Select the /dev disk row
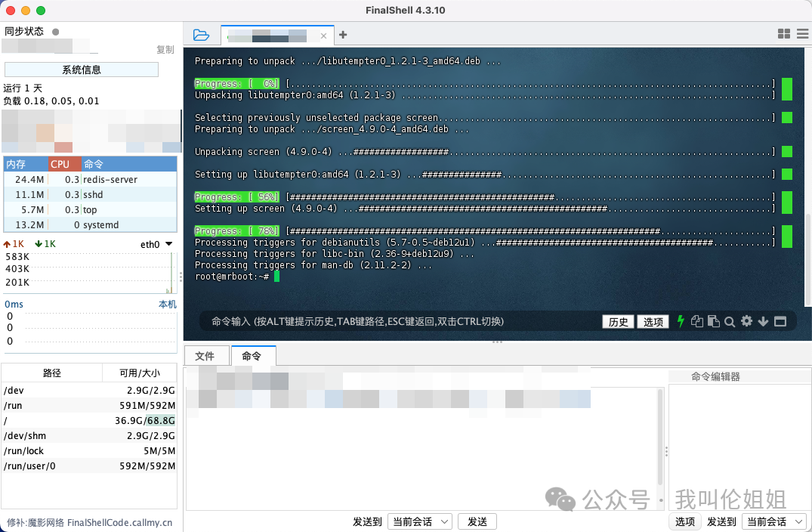 [89, 390]
